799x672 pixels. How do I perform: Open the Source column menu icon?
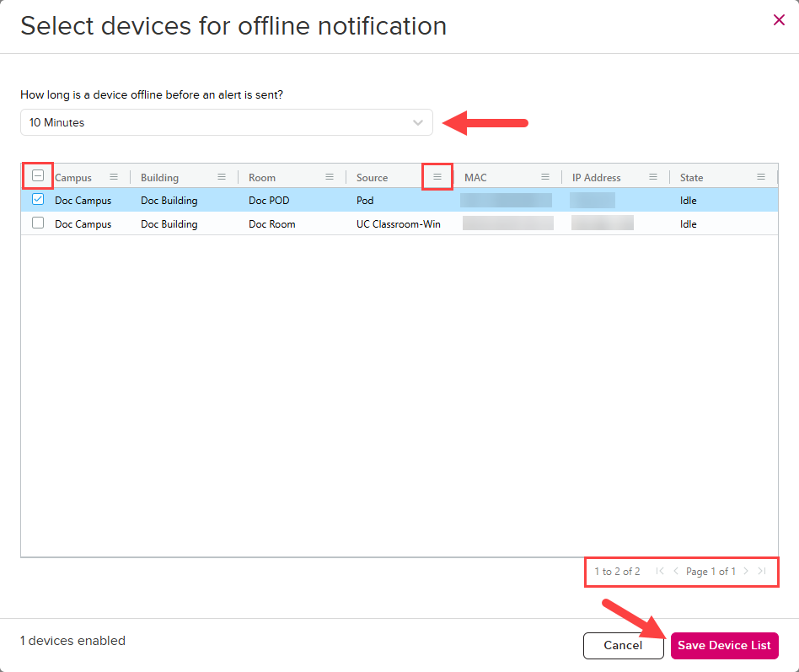[x=437, y=177]
